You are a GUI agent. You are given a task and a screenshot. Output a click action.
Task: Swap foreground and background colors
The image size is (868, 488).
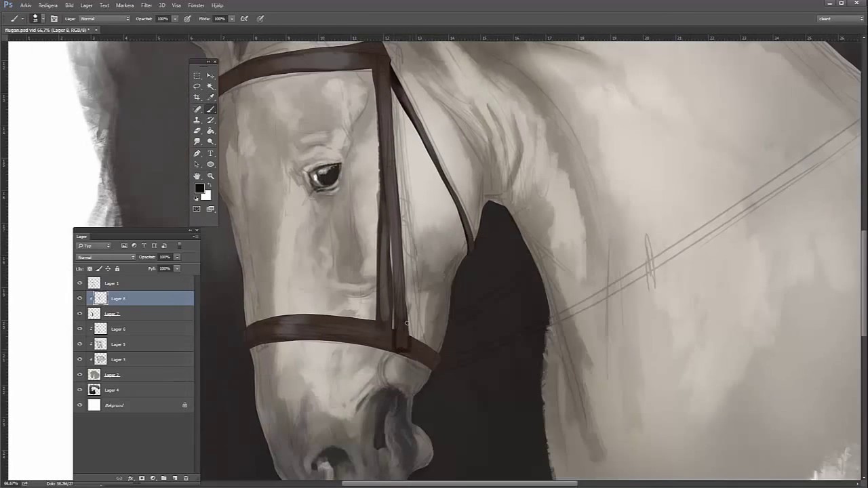[209, 185]
